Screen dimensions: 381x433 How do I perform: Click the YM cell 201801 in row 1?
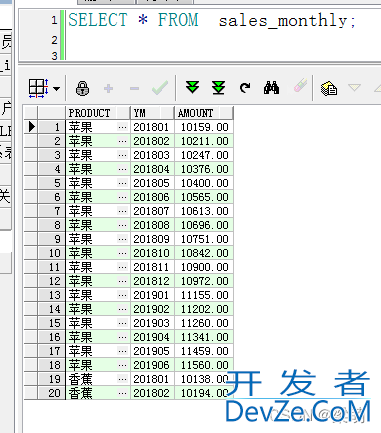(x=152, y=127)
